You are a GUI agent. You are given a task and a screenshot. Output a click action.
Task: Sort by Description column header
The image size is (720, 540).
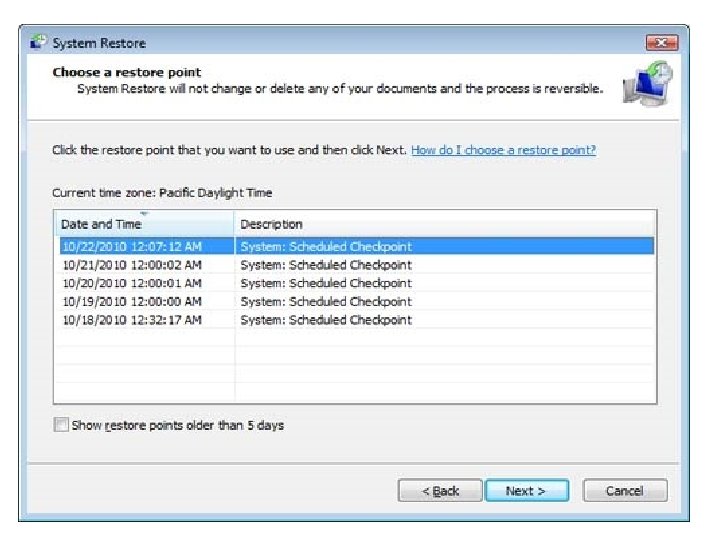pyautogui.click(x=444, y=224)
